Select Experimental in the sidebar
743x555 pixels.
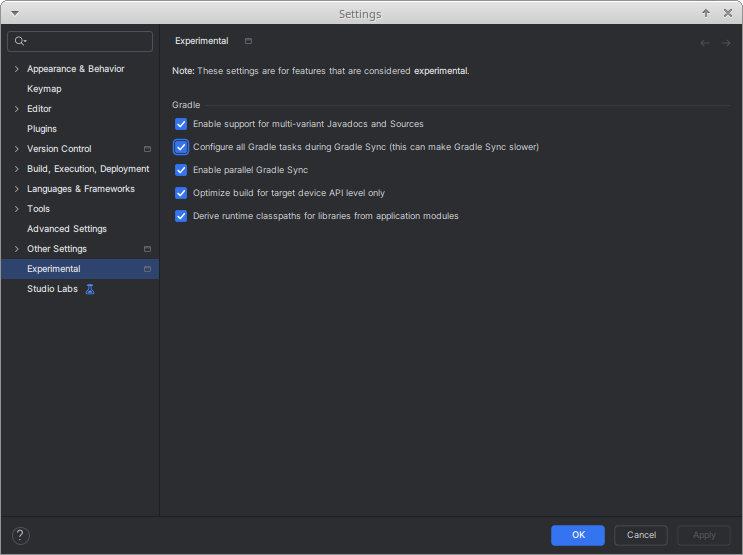(80, 269)
